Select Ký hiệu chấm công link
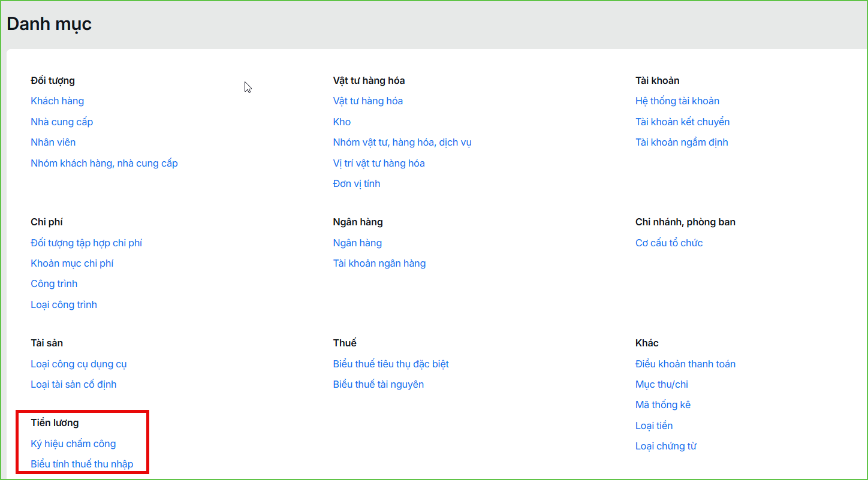 click(x=73, y=443)
